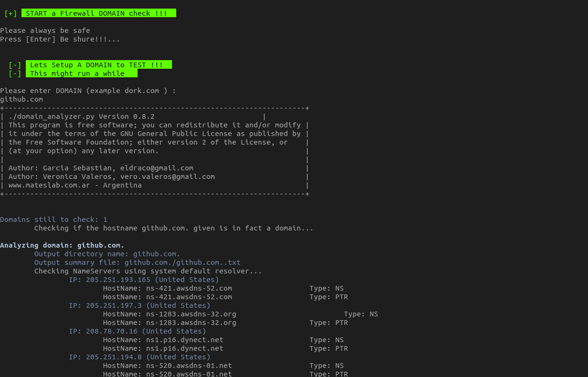Click 'This might run a while' banner

coord(82,73)
